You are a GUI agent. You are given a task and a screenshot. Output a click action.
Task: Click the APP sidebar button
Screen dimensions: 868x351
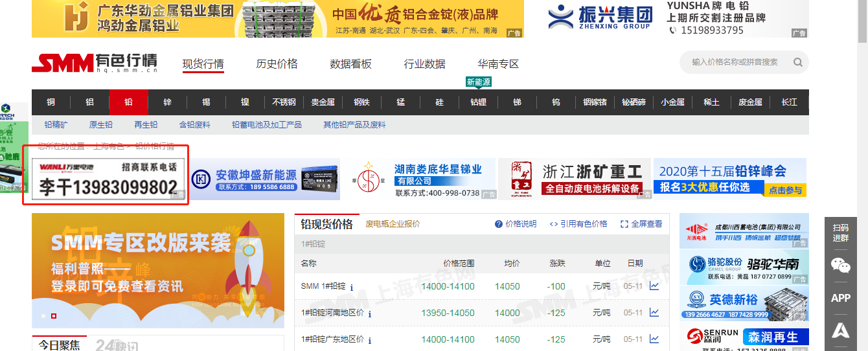click(x=840, y=298)
